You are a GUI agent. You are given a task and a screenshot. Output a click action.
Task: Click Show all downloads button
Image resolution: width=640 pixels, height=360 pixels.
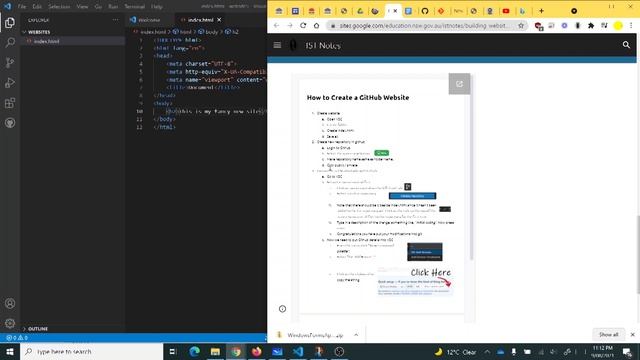click(608, 335)
